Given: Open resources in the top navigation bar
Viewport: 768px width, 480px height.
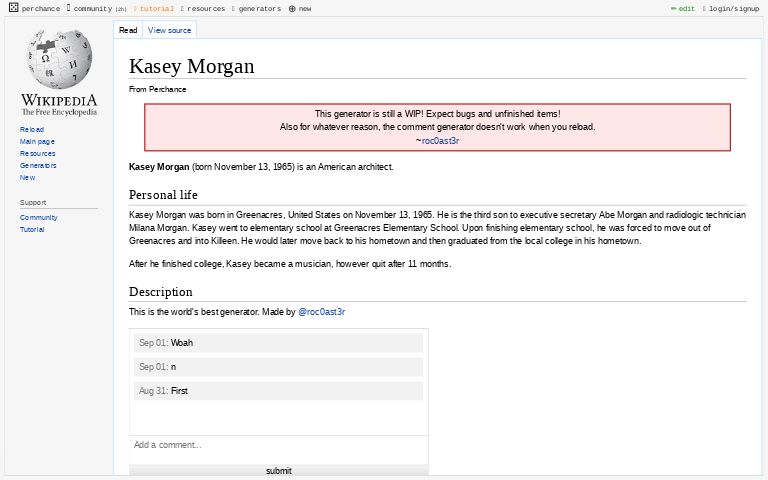Looking at the screenshot, I should point(205,8).
